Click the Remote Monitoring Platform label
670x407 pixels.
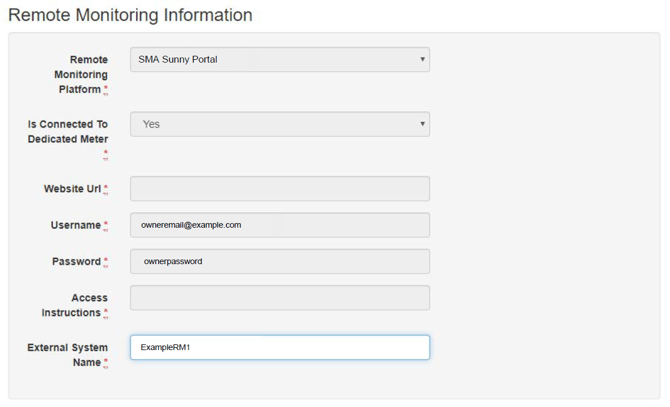(x=82, y=75)
